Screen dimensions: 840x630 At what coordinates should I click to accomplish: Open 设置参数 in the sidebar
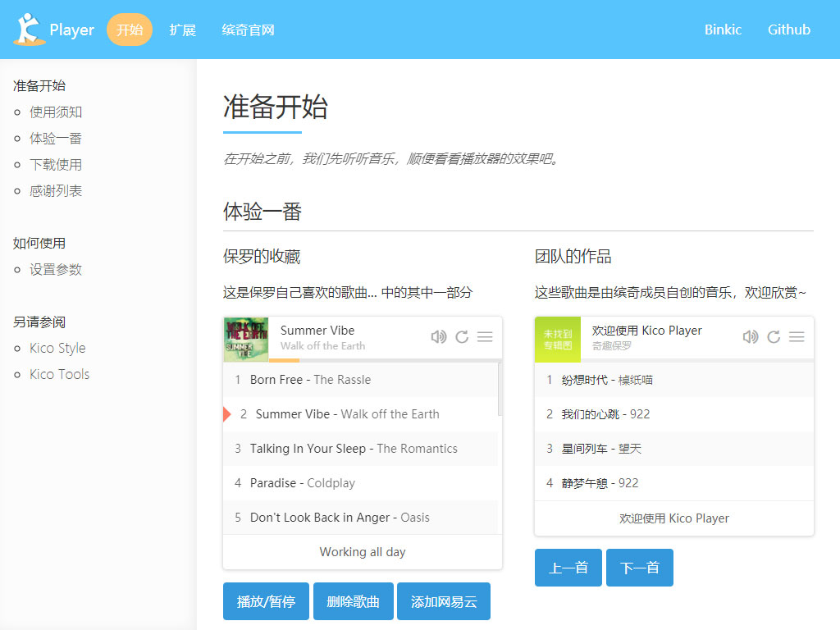coord(56,269)
